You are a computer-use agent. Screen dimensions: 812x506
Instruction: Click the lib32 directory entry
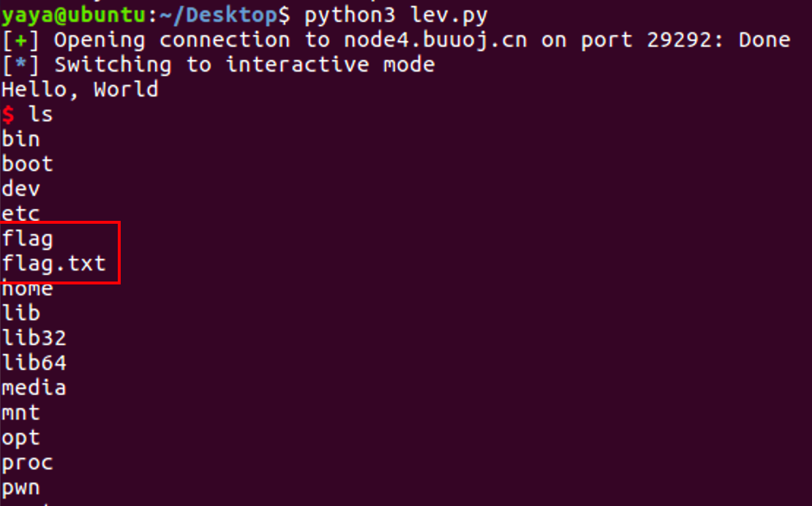[x=34, y=338]
